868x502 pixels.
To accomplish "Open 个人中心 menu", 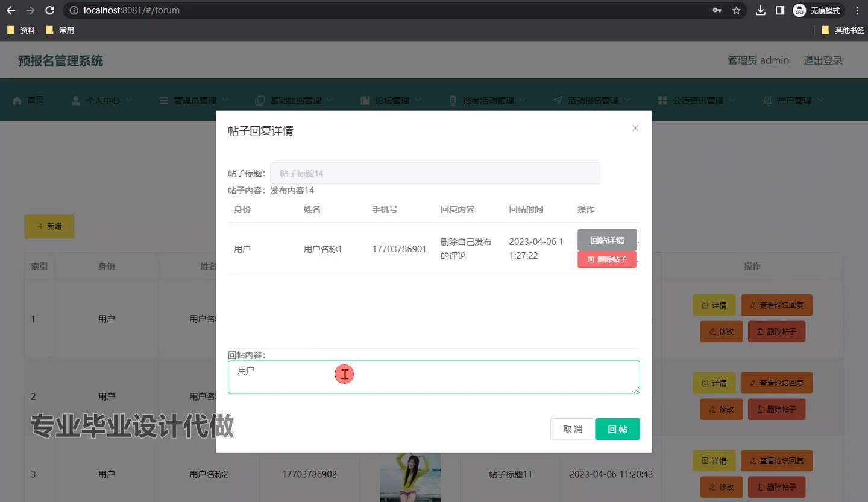I will coord(102,100).
